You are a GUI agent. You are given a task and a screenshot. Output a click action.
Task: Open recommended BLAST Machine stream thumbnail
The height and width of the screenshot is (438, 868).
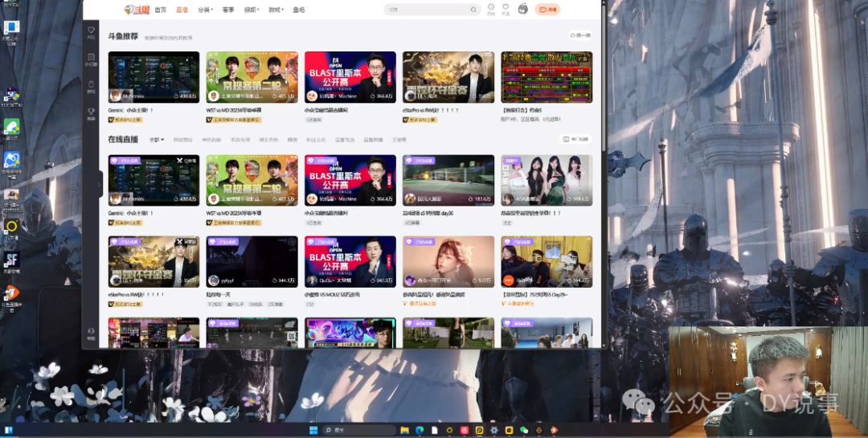point(350,77)
